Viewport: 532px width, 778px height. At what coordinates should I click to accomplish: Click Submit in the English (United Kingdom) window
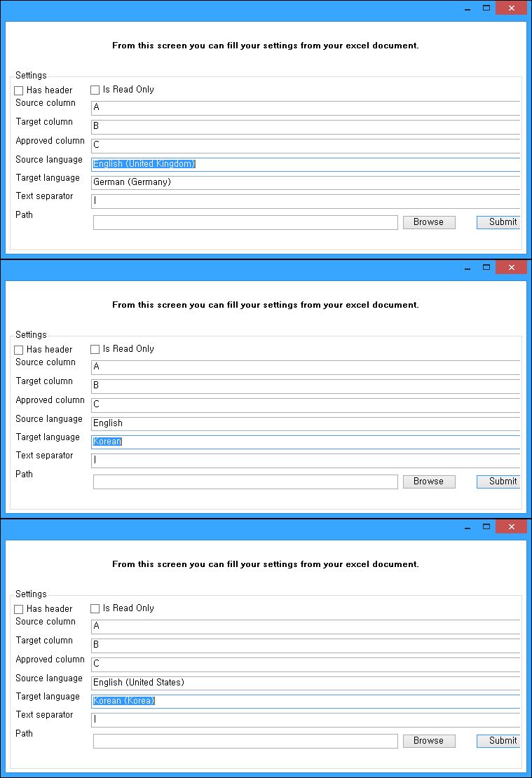(x=499, y=222)
